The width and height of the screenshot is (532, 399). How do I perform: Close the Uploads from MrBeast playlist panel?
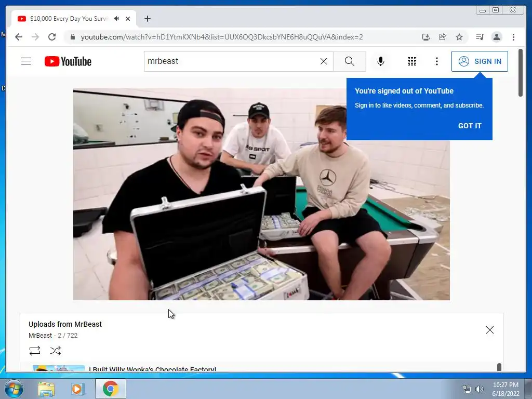click(489, 330)
